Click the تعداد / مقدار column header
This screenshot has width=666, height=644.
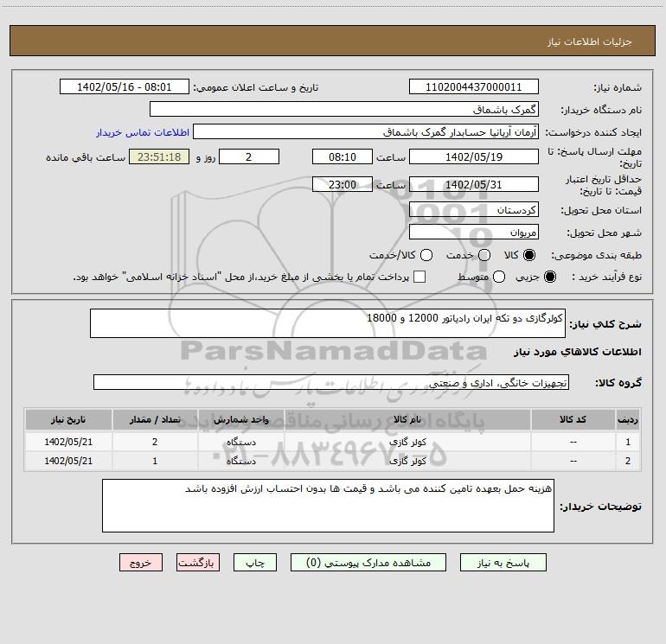coord(155,419)
